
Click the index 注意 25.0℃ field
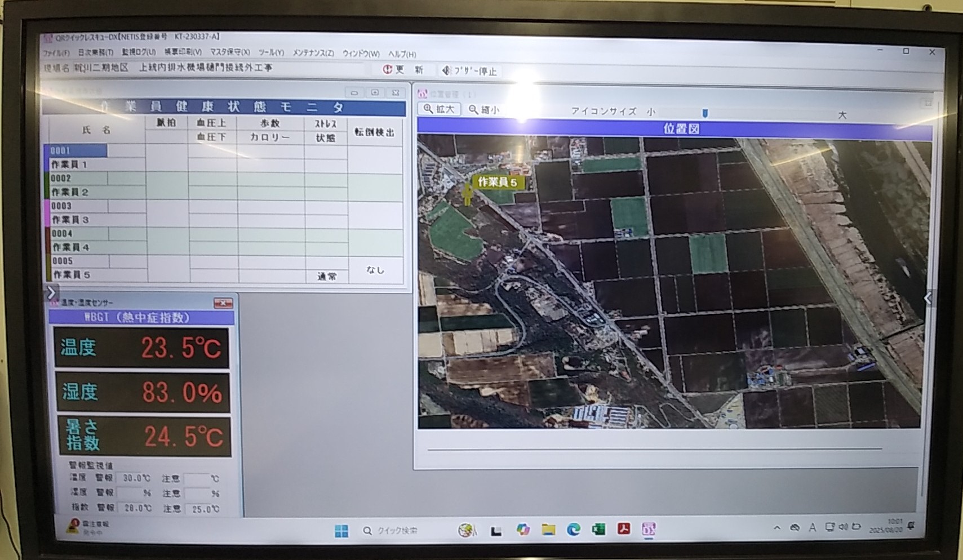click(x=203, y=509)
